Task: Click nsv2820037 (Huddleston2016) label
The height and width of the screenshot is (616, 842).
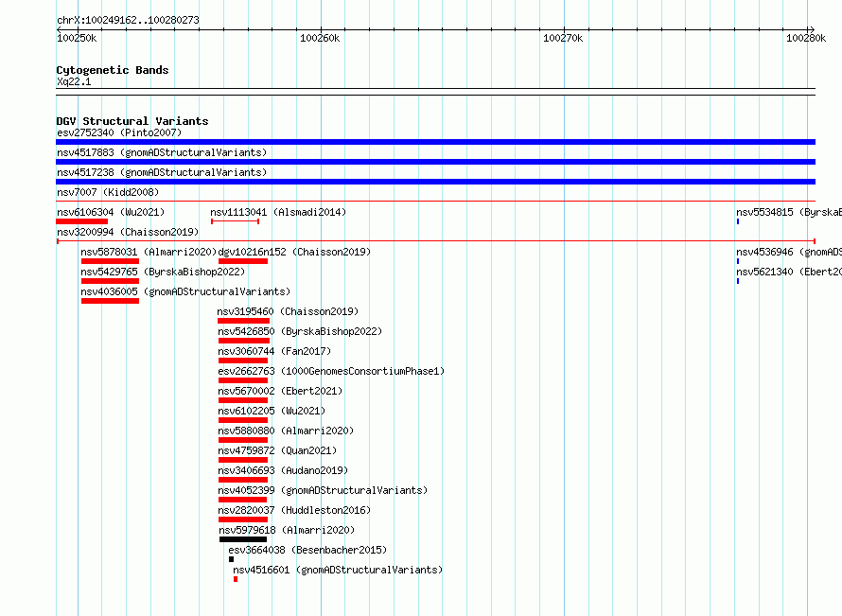Action: coord(294,510)
